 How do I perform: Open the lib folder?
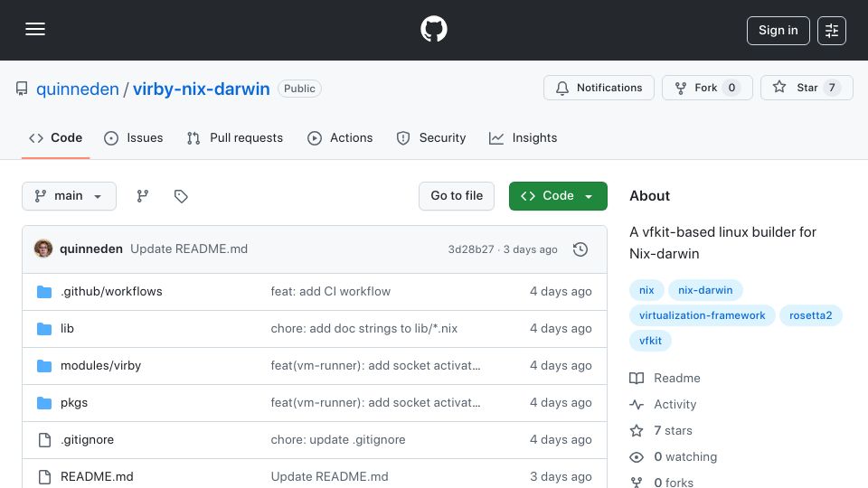pos(67,329)
